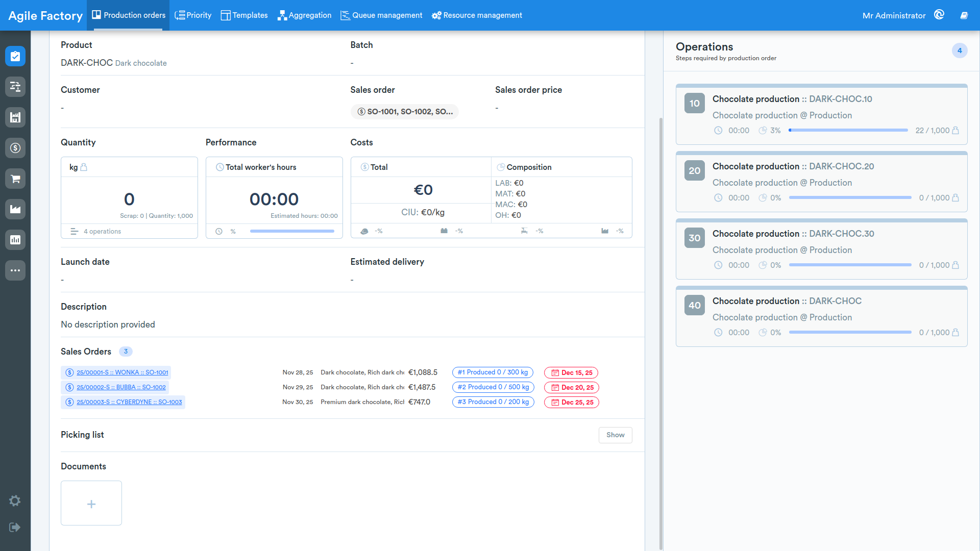Click the #1 Produced 0 / 300 kg badge

[493, 372]
